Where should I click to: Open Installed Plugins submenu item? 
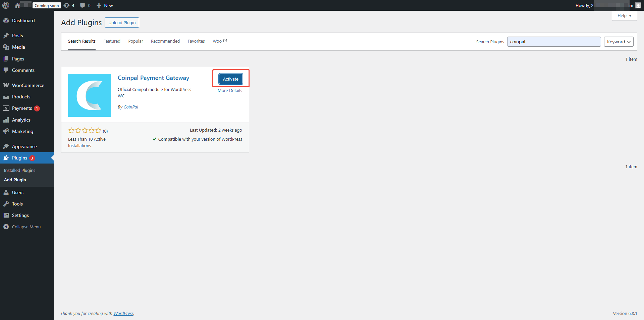tap(19, 171)
